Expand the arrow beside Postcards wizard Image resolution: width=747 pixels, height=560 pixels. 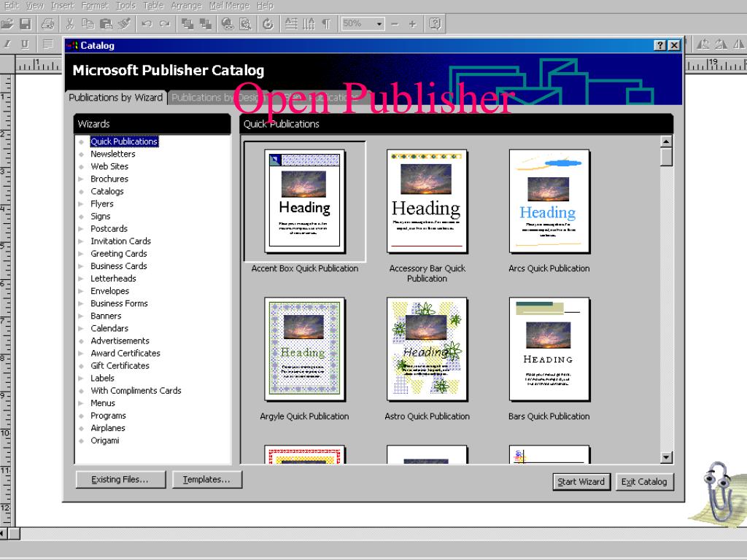tap(81, 229)
